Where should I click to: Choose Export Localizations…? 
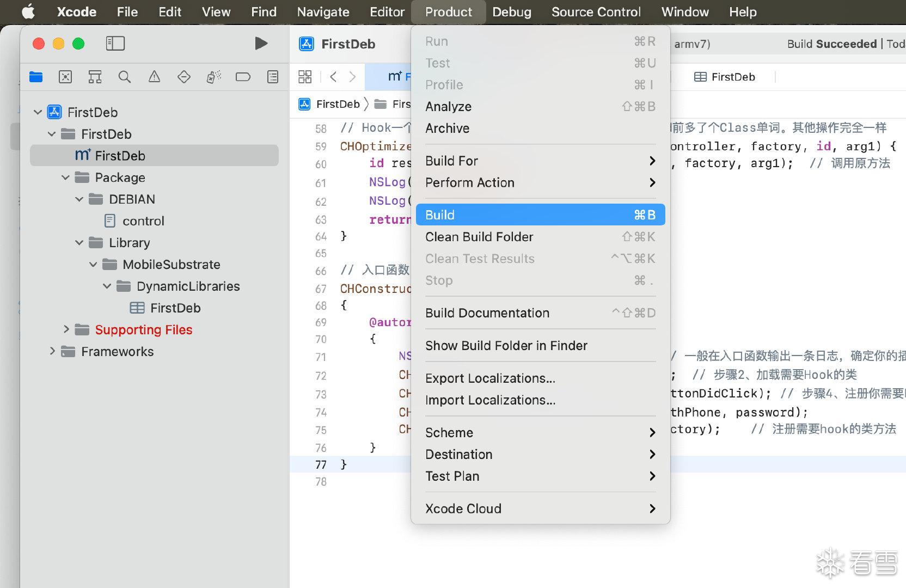tap(540, 378)
